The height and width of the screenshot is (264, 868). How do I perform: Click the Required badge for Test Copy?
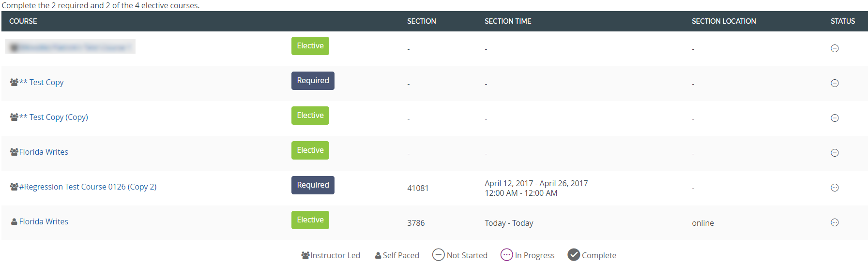(313, 81)
